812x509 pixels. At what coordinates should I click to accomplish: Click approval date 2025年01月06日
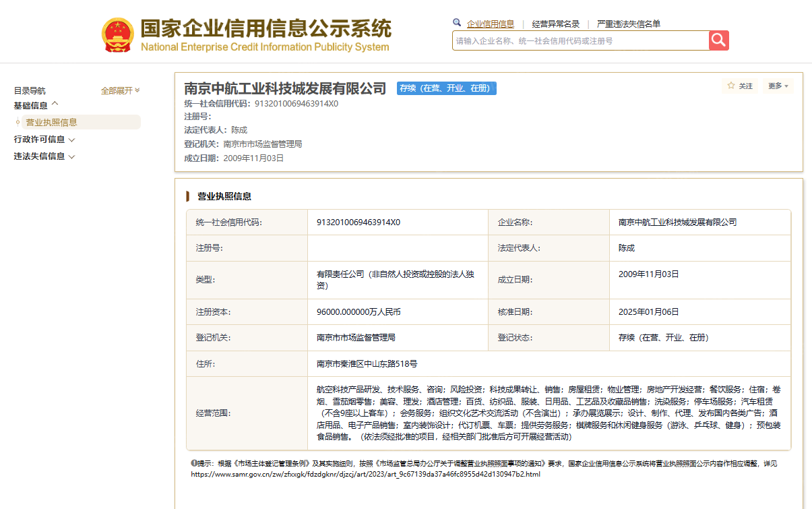coord(649,312)
